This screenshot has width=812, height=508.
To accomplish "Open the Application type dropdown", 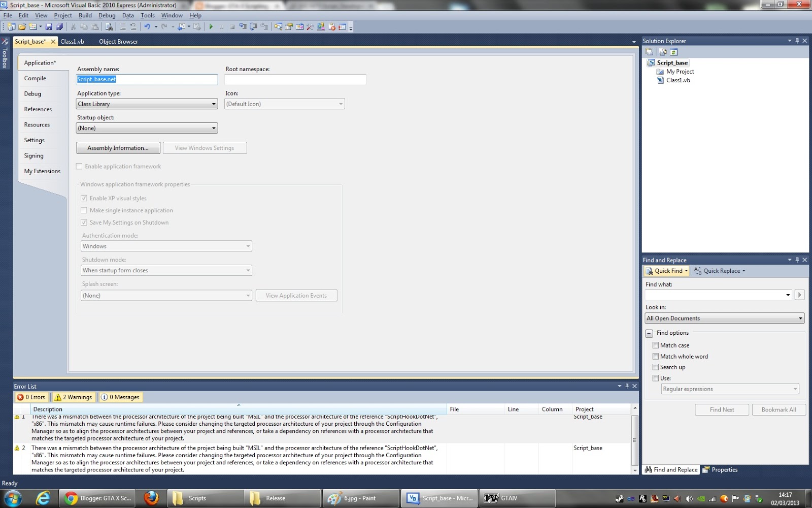I will tap(214, 104).
